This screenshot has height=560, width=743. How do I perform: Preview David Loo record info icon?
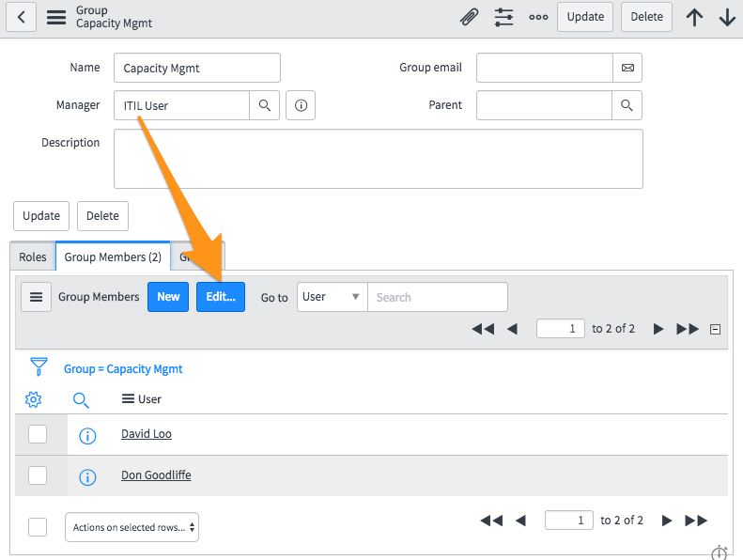[87, 435]
